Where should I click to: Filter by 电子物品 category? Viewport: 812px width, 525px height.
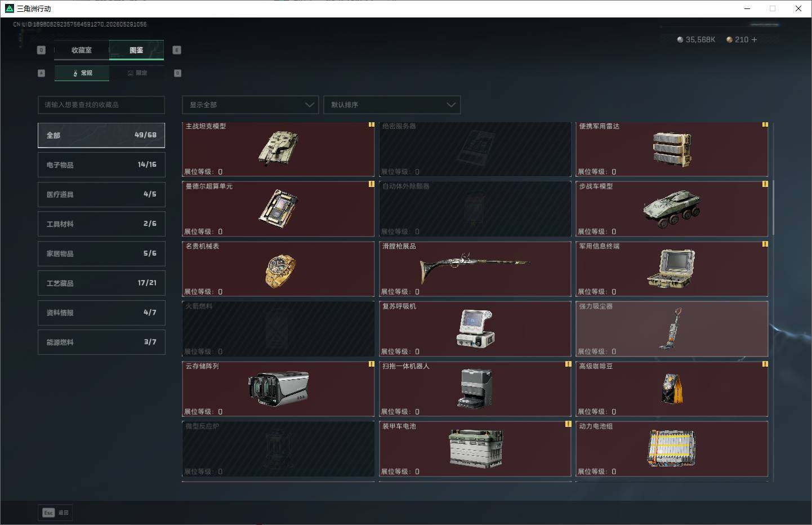[101, 164]
